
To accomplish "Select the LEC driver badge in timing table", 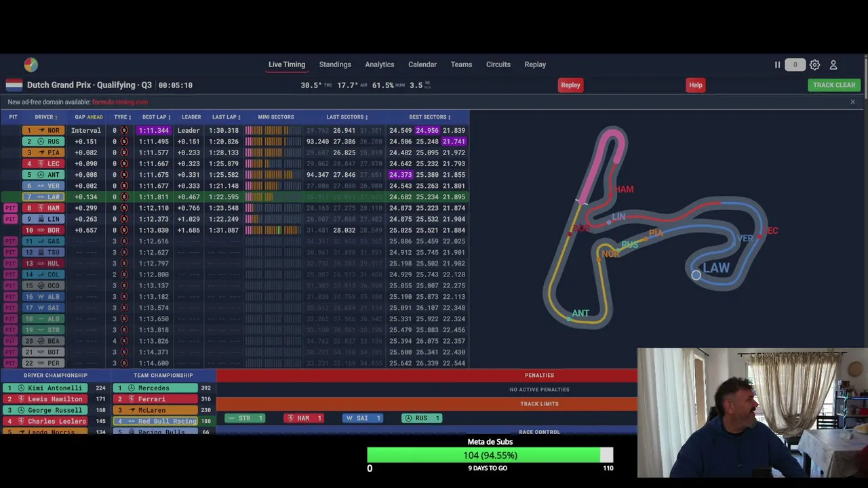I will 43,163.
